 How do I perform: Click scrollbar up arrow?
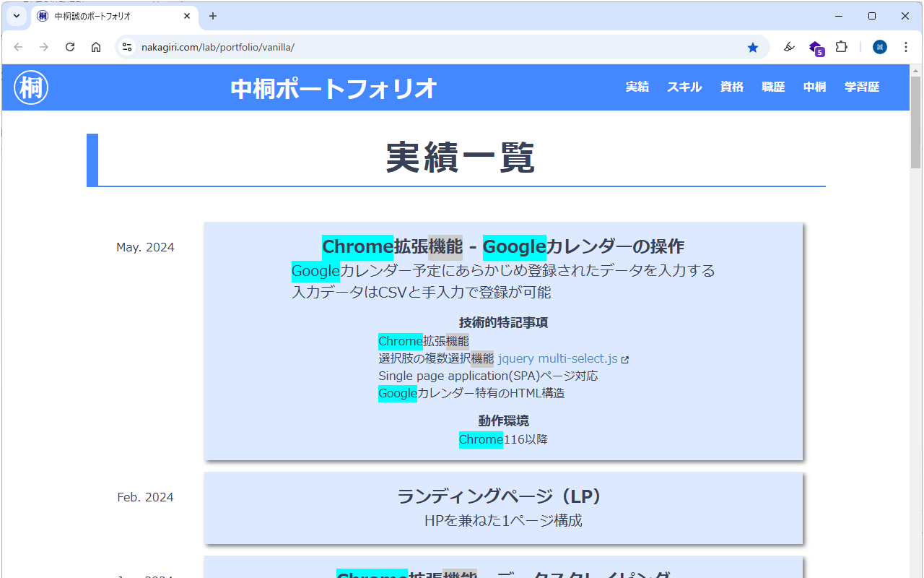point(916,70)
